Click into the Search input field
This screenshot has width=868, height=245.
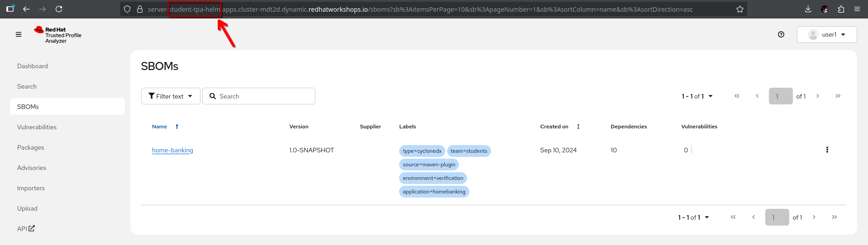265,96
